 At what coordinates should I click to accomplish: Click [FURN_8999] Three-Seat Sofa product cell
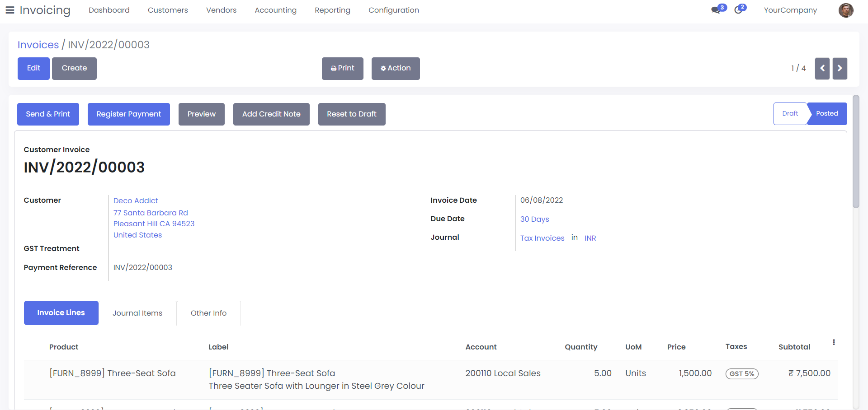pos(113,373)
